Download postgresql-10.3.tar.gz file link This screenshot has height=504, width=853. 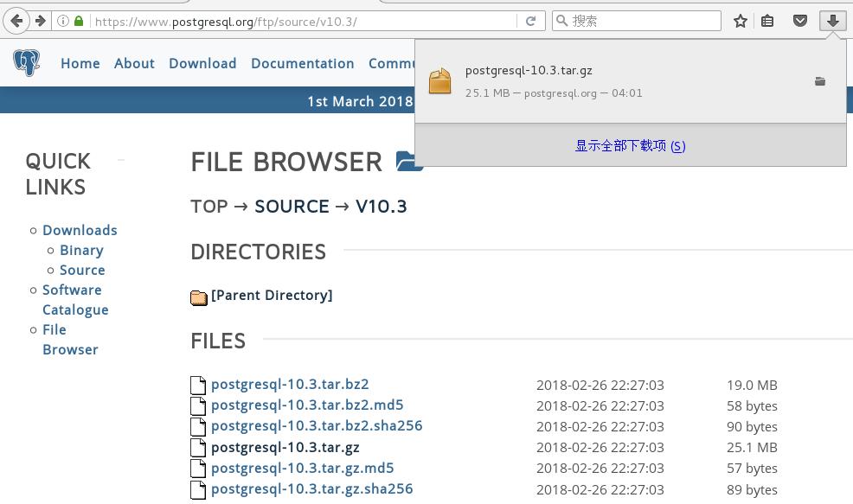coord(285,448)
